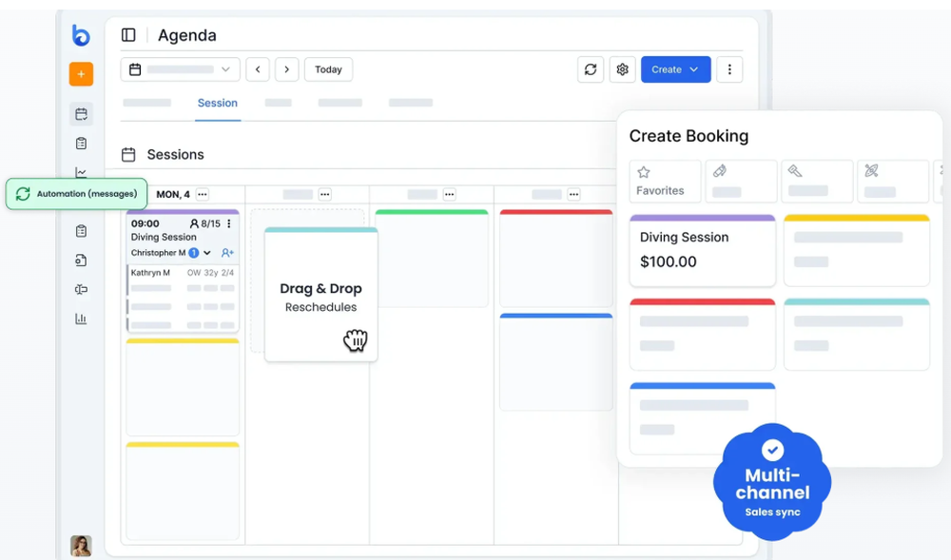Go to next period with right arrow
Image resolution: width=951 pixels, height=560 pixels.
pyautogui.click(x=287, y=69)
